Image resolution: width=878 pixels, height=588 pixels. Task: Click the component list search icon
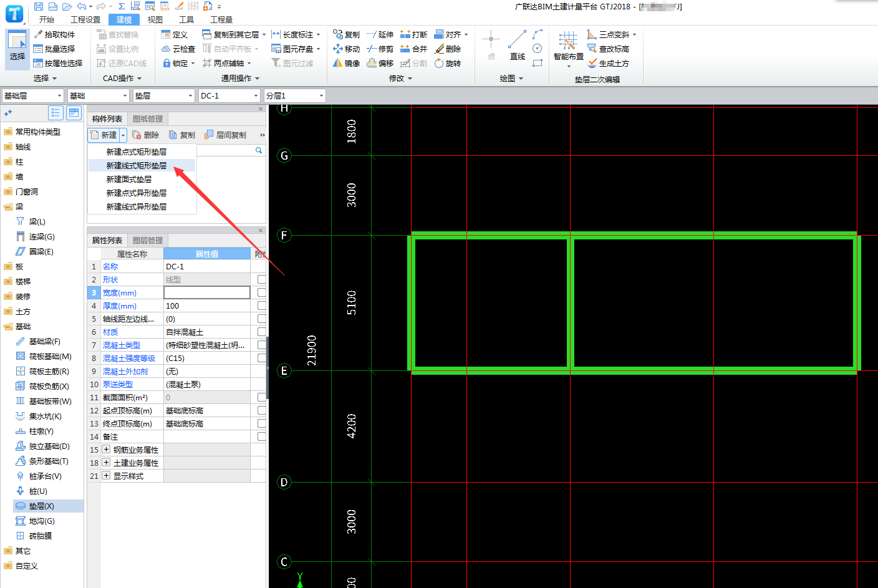pos(259,150)
